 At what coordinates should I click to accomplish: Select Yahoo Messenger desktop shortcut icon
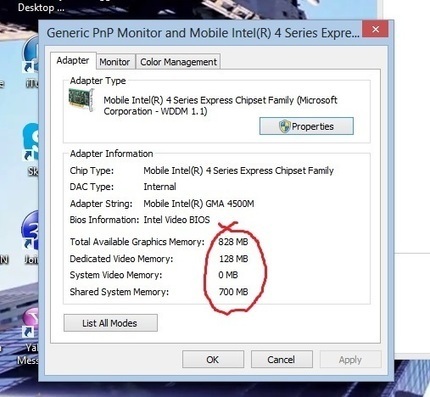[30, 322]
